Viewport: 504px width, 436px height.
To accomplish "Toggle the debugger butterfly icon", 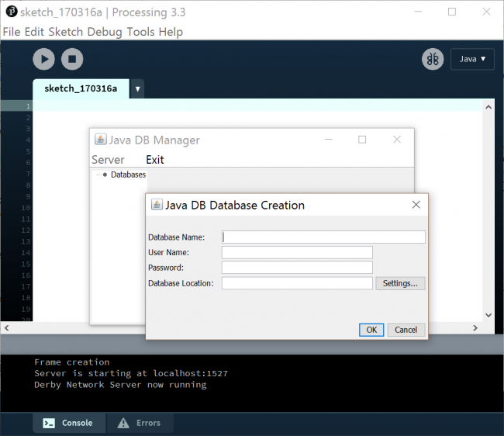I will coord(433,59).
